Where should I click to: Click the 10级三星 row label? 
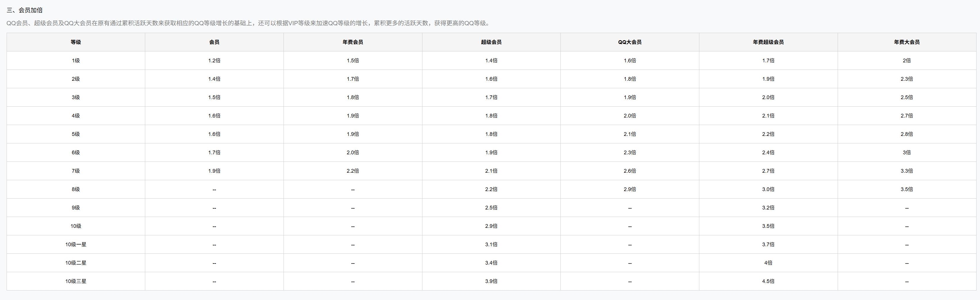76,281
